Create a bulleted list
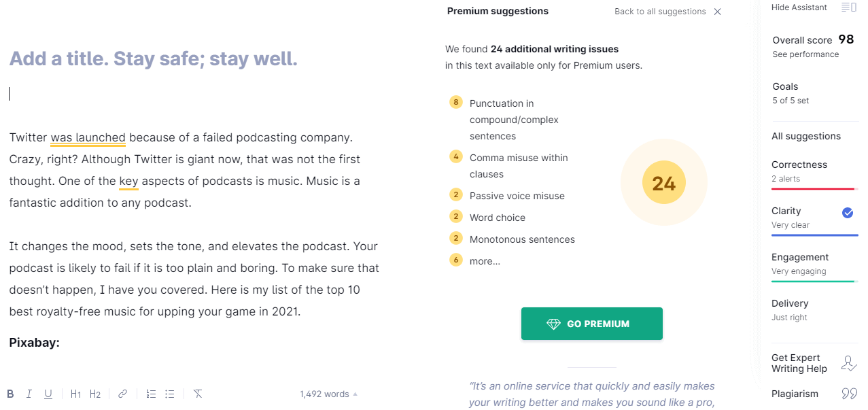Image resolution: width=868 pixels, height=410 pixels. click(170, 394)
